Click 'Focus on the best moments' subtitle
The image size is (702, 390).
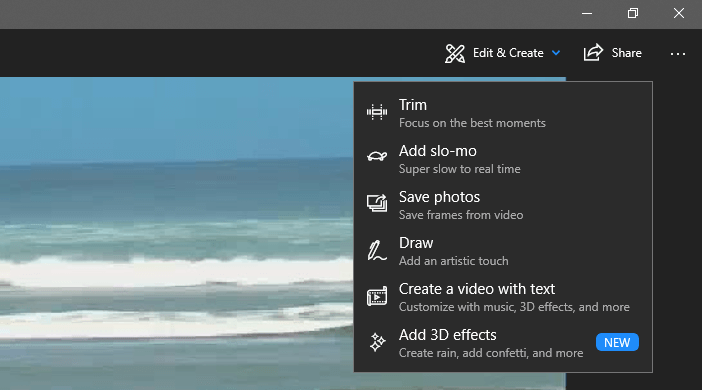(472, 123)
